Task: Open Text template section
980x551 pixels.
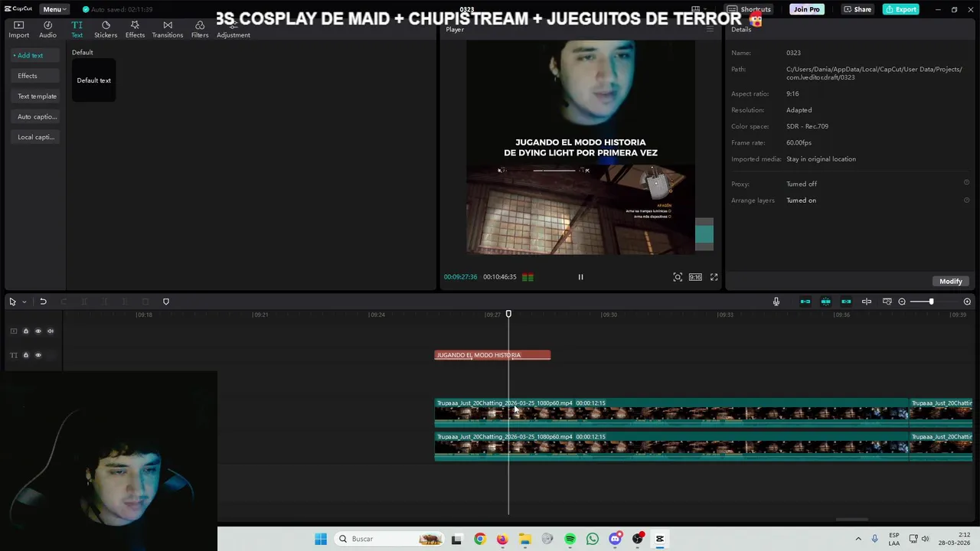Action: pos(37,96)
